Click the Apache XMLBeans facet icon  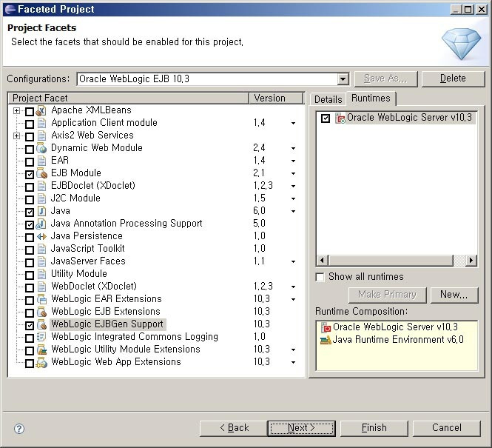pos(41,110)
